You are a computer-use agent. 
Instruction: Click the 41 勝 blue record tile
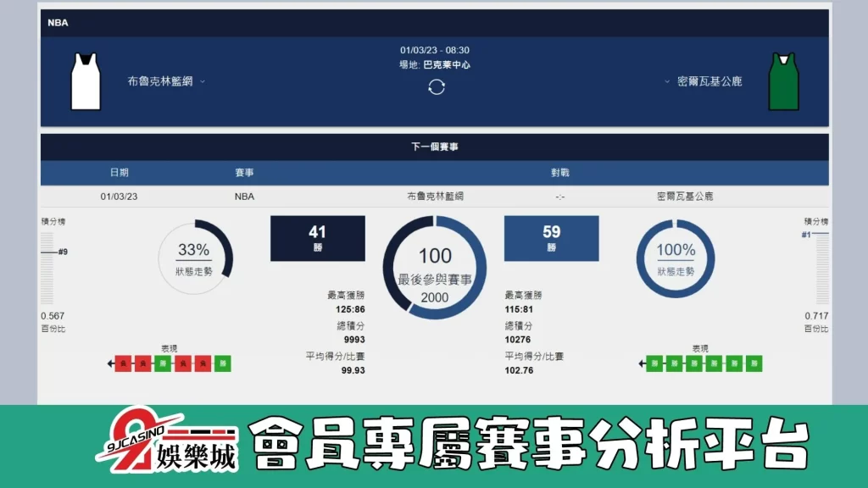(x=317, y=238)
